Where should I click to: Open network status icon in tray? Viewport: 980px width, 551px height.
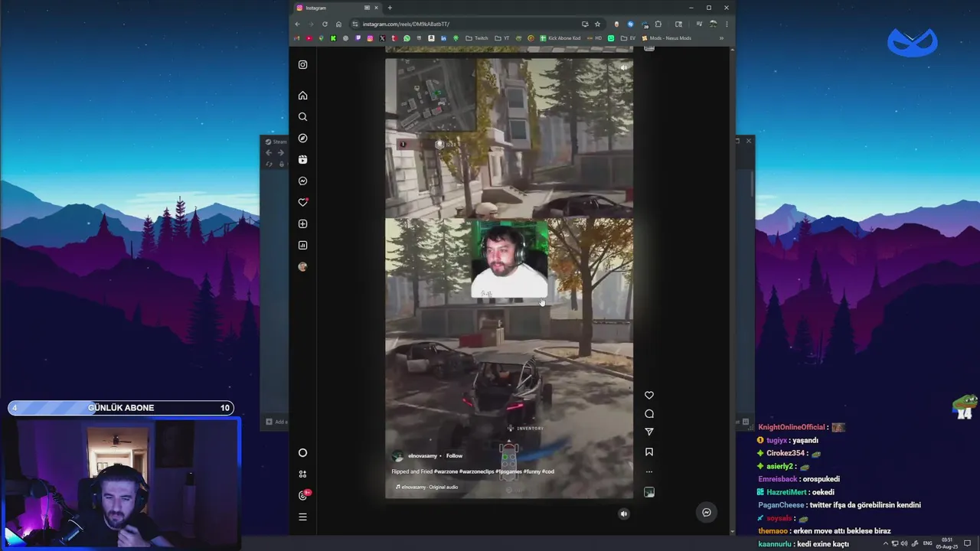(x=895, y=543)
